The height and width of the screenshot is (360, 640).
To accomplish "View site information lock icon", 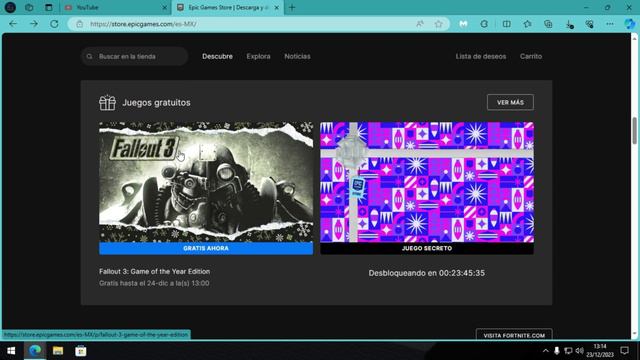I will [x=79, y=24].
